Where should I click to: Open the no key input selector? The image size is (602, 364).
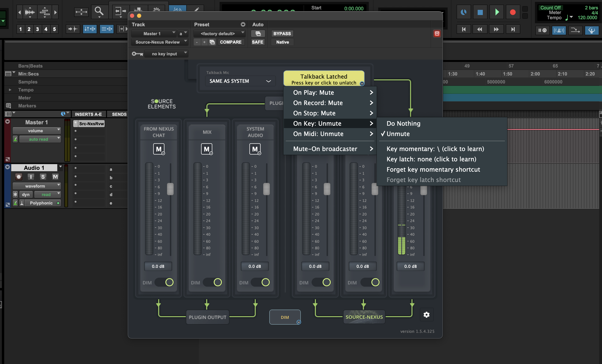pyautogui.click(x=166, y=54)
